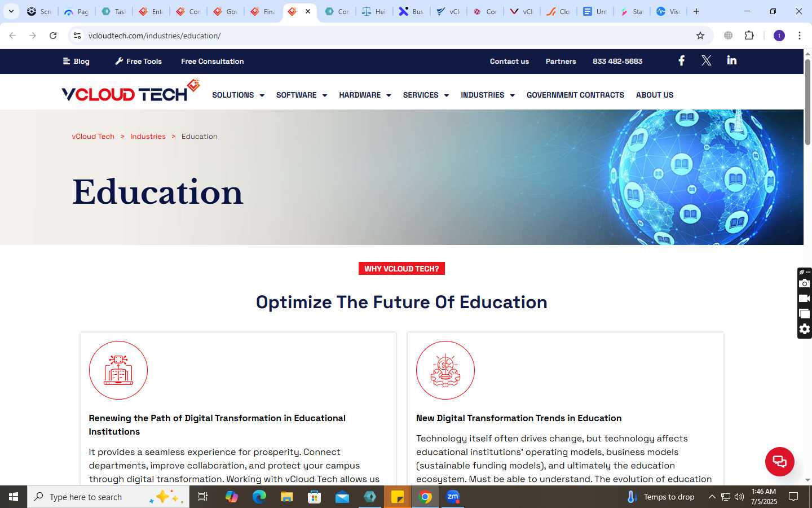
Task: Open the Partners link
Action: (x=561, y=61)
